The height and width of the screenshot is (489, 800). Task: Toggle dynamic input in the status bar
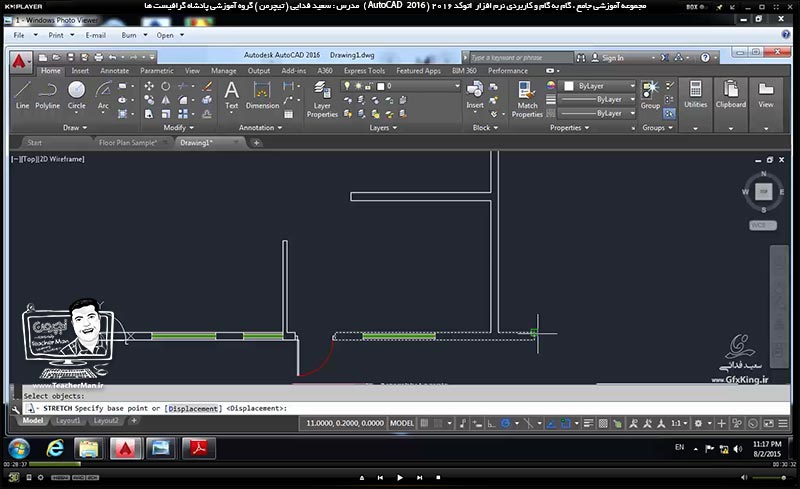(x=477, y=423)
